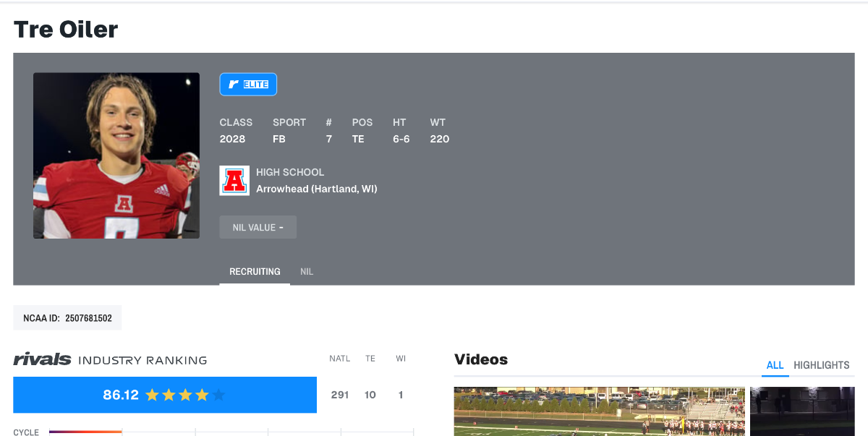Image resolution: width=868 pixels, height=436 pixels.
Task: Open the tight end ranking 10
Action: tap(370, 395)
